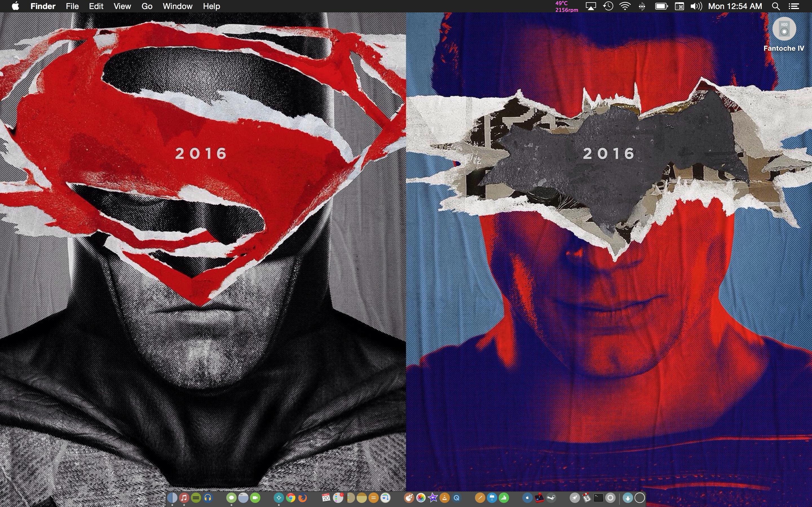
Task: Open the View menu
Action: [x=122, y=6]
